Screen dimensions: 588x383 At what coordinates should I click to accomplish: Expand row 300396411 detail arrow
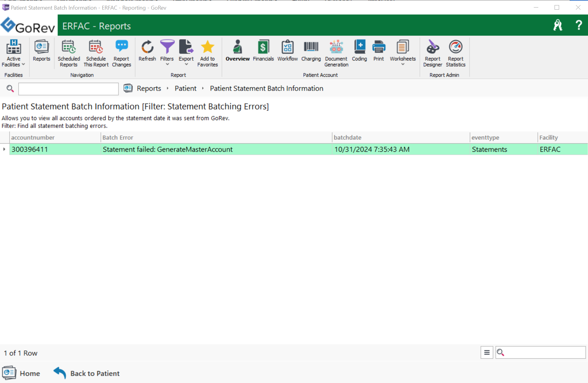click(x=4, y=149)
